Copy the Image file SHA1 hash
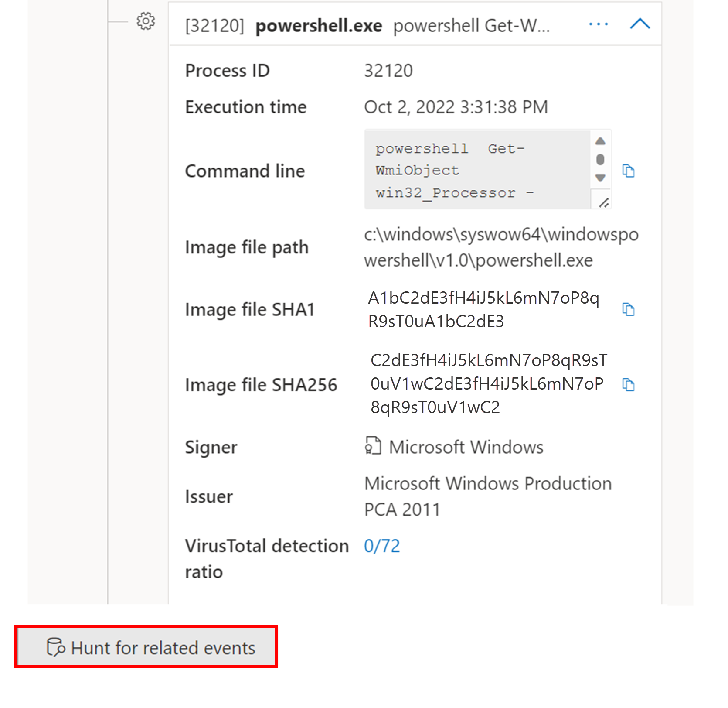The height and width of the screenshot is (708, 728). pos(628,309)
